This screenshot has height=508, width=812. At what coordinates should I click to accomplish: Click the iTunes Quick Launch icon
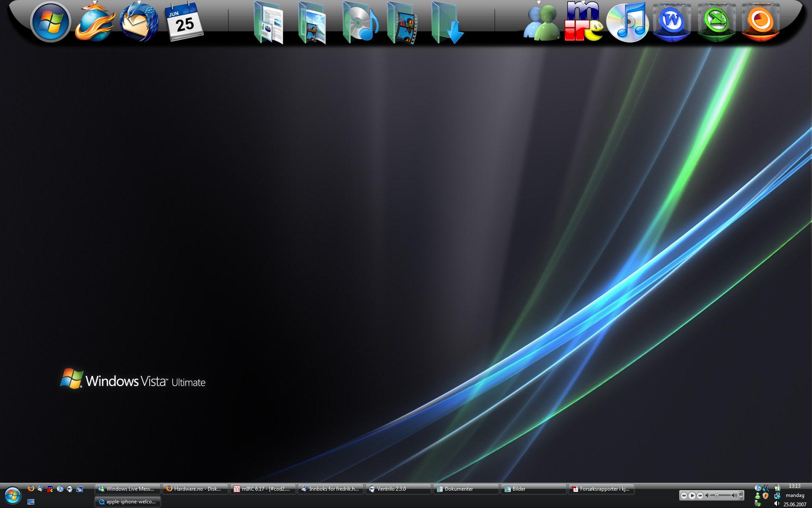pos(60,489)
